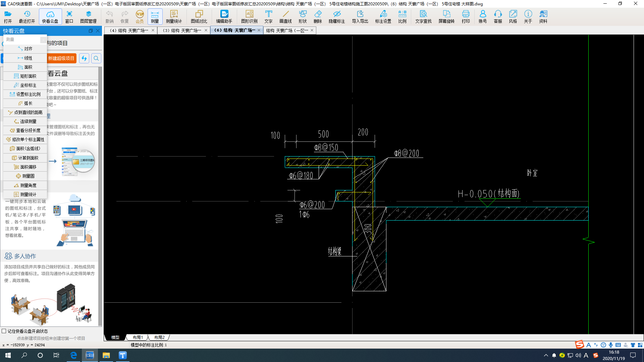Open 导入导出 import export tool
The height and width of the screenshot is (362, 644).
360,16
